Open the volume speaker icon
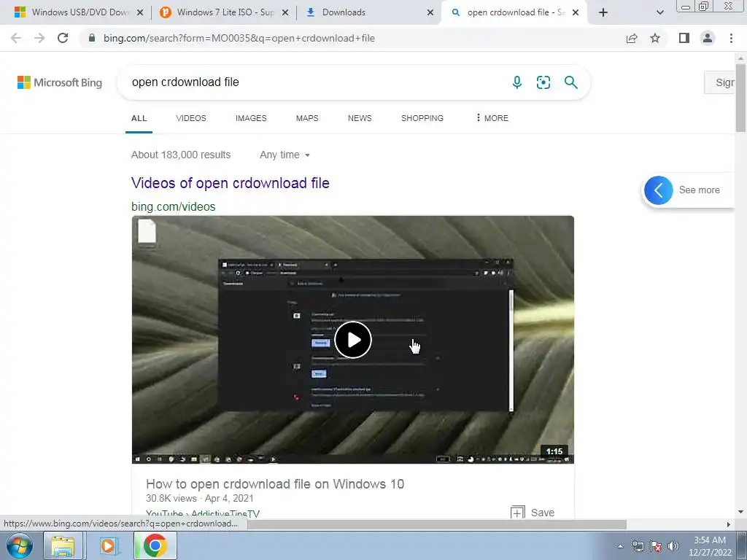This screenshot has width=747, height=560. coord(673,546)
